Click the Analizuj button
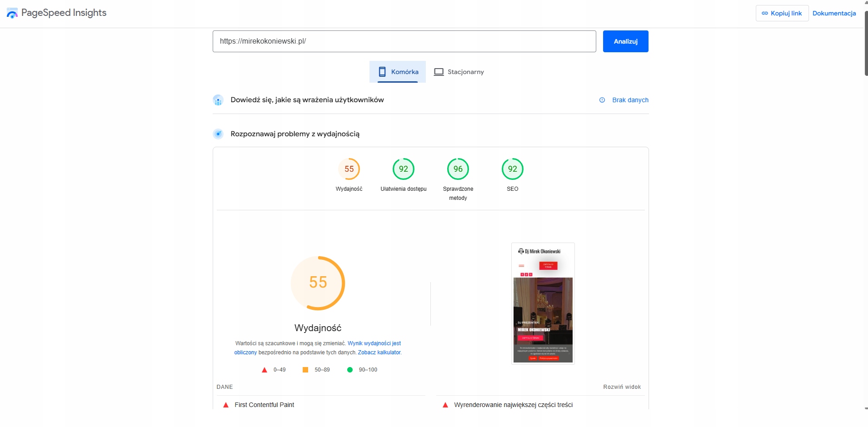This screenshot has width=868, height=427. 626,41
